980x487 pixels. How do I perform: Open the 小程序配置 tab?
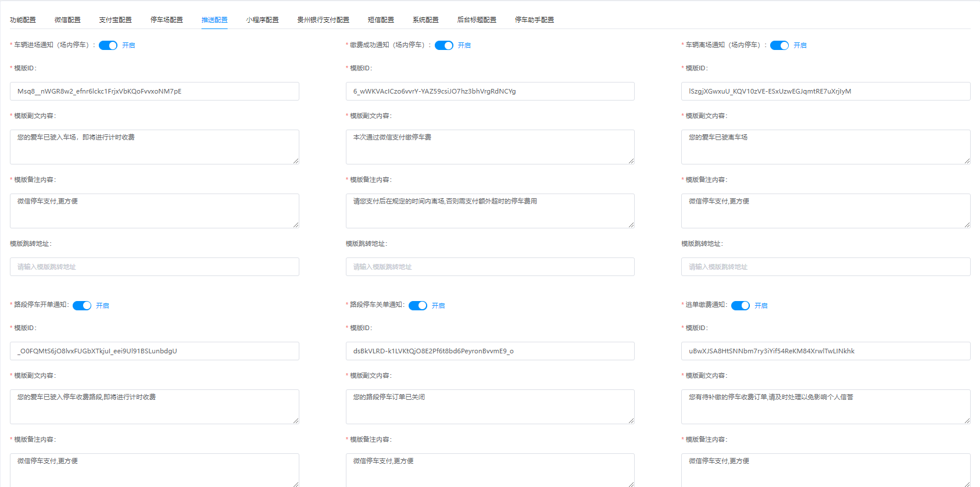(262, 20)
